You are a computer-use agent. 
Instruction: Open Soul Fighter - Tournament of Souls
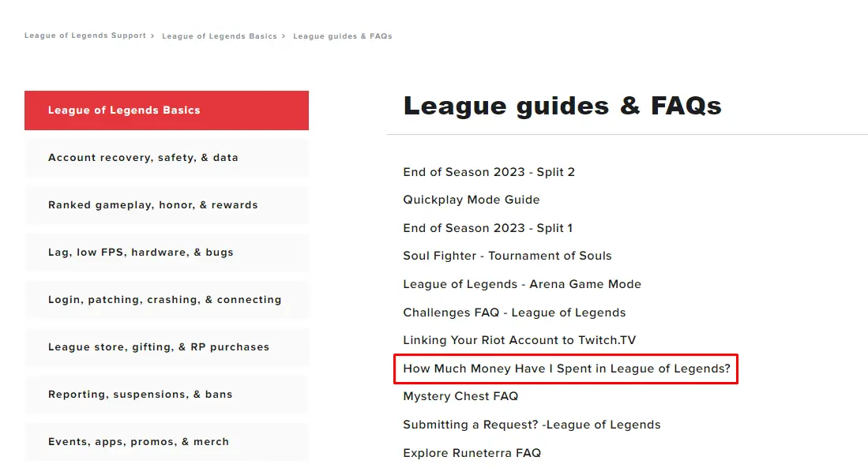click(507, 256)
